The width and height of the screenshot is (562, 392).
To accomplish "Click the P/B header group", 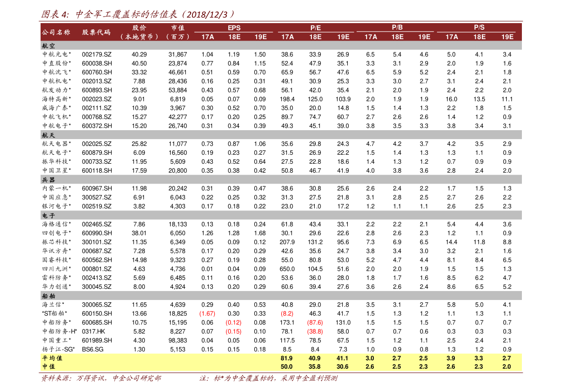I will point(397,27).
